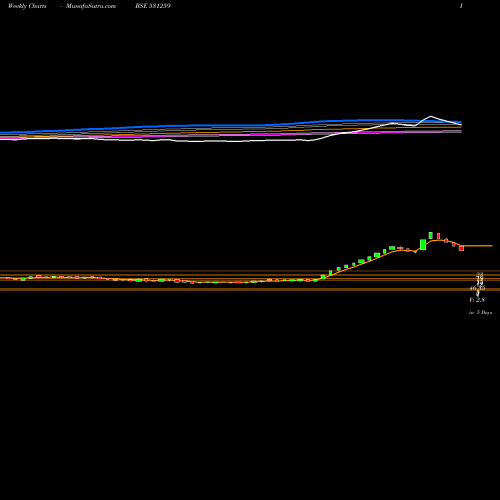Click the 'MunafaSutra.com' text
This screenshot has height=500, width=500.
click(x=91, y=6)
